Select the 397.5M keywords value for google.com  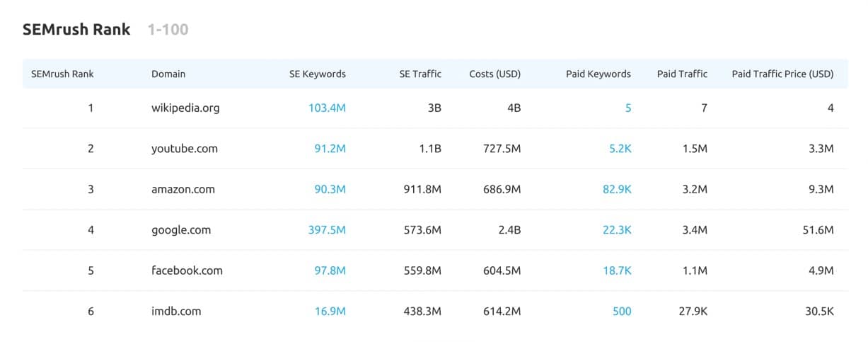click(x=327, y=230)
